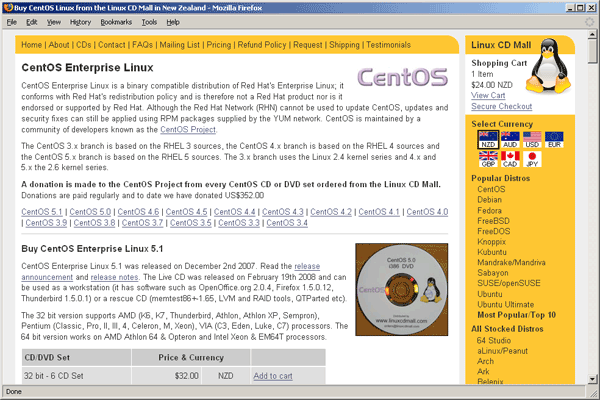The height and width of the screenshot is (400, 600).
Task: Open the CentOS 3.4 version link
Action: coord(287,222)
